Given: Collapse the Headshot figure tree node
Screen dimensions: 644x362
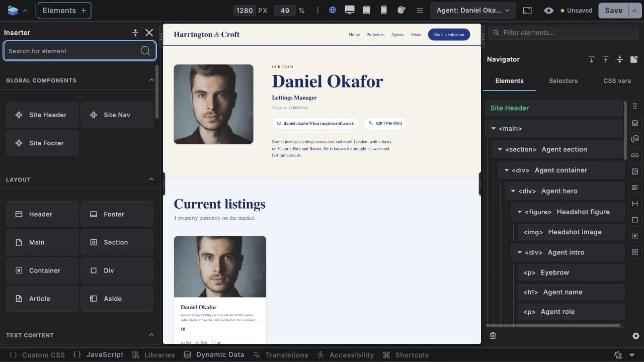Looking at the screenshot, I should [520, 212].
